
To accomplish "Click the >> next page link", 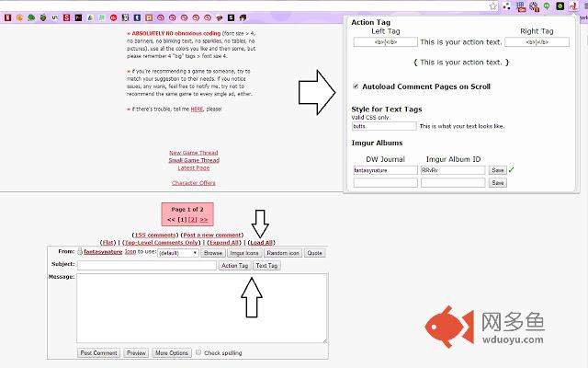I will tap(204, 219).
